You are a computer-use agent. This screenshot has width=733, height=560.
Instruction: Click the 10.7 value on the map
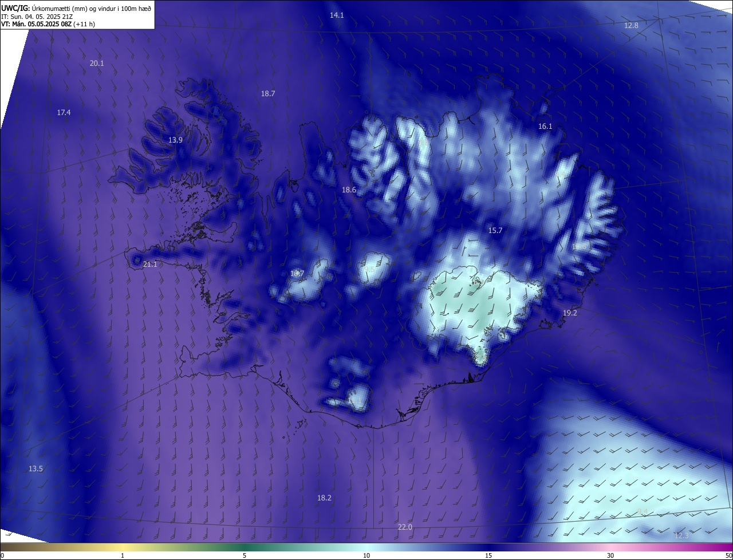(x=297, y=273)
